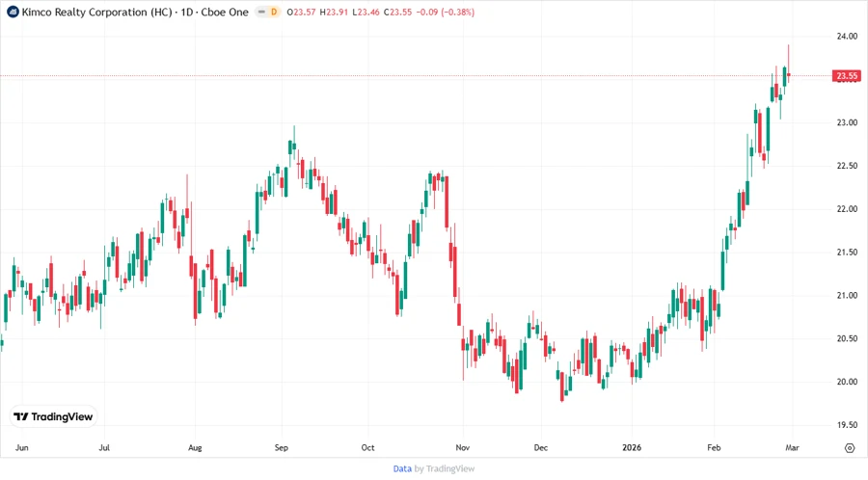
Task: Click the 21.00 price axis label
Action: pos(847,295)
